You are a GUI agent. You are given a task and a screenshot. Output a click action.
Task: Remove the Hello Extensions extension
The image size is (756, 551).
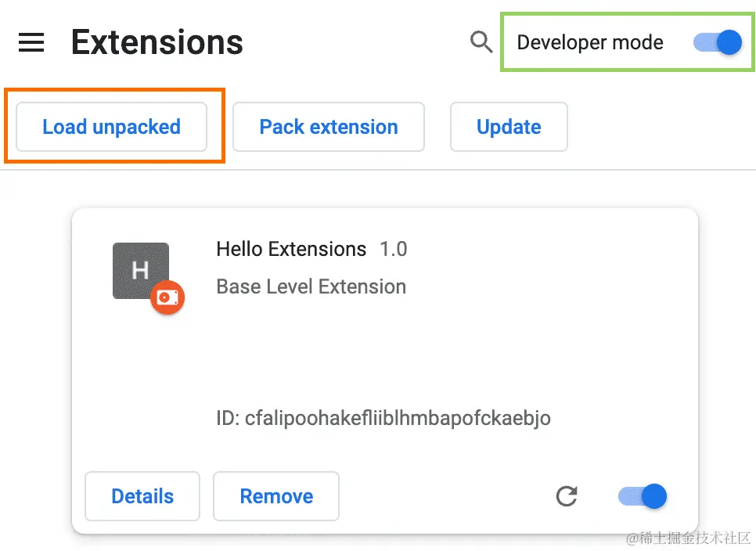coord(276,496)
